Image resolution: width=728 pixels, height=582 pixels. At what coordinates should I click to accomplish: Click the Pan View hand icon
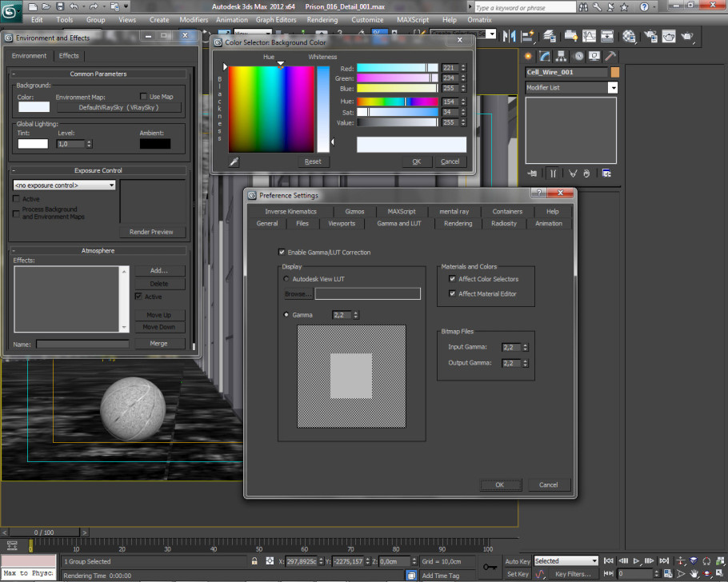click(x=694, y=574)
